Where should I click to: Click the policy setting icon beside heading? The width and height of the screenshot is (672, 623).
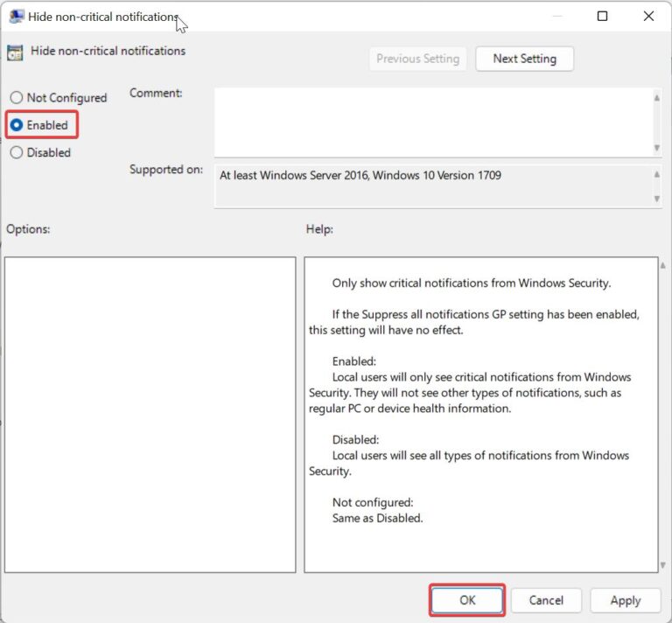tap(15, 52)
